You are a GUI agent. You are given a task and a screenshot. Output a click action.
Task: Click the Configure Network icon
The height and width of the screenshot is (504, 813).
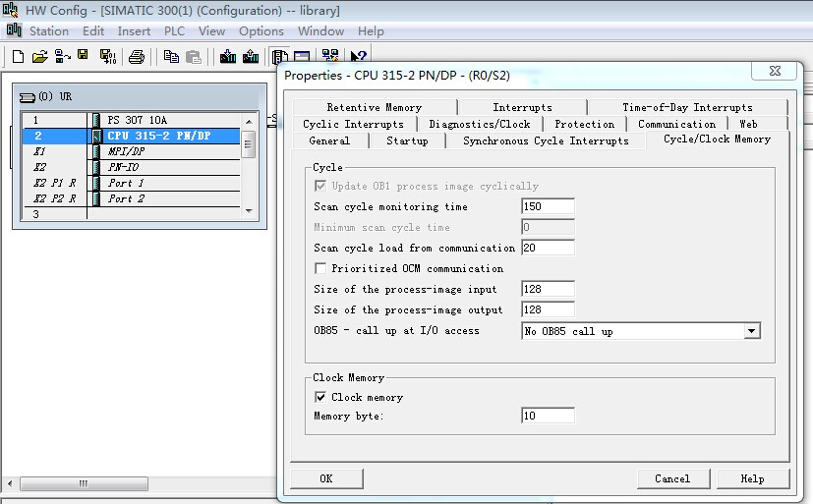click(x=329, y=56)
